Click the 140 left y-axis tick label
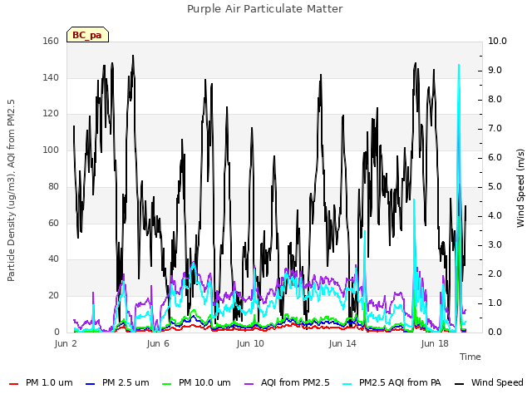 point(51,77)
